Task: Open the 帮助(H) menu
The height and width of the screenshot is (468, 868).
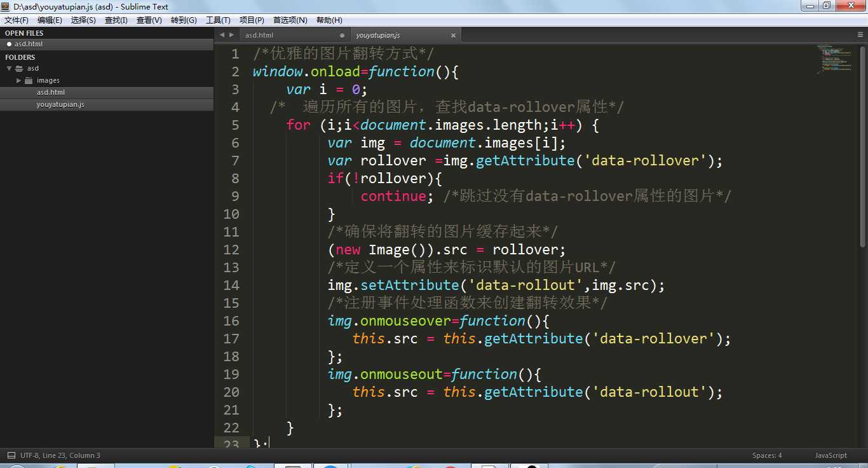Action: tap(329, 20)
